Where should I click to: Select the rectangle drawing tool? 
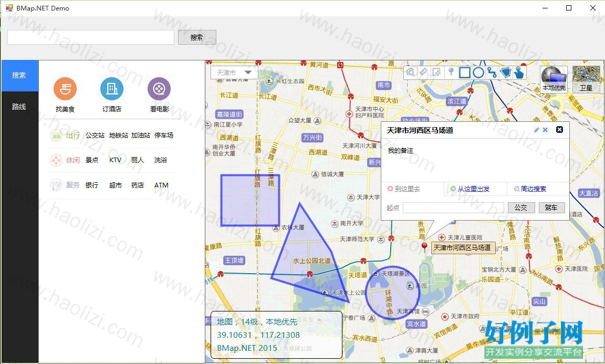click(x=465, y=72)
